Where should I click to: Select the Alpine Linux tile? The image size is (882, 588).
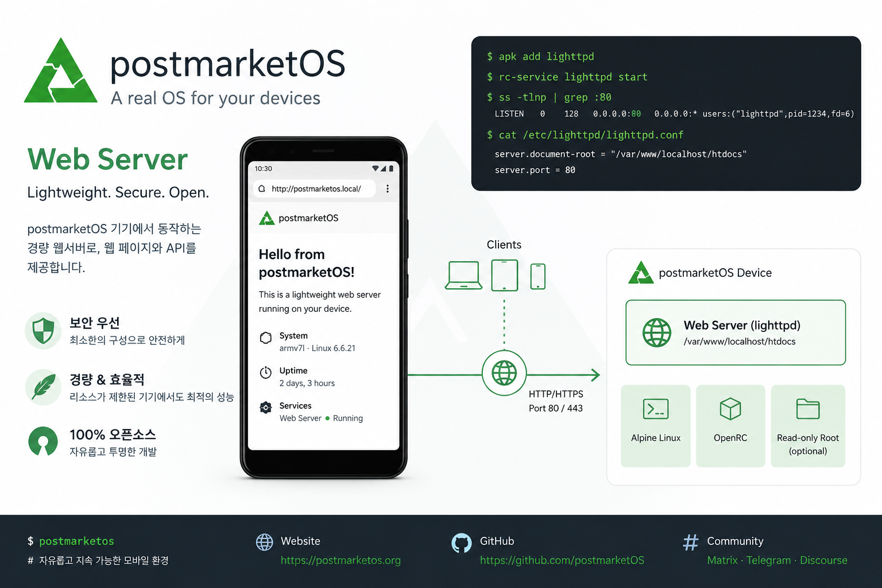point(656,426)
